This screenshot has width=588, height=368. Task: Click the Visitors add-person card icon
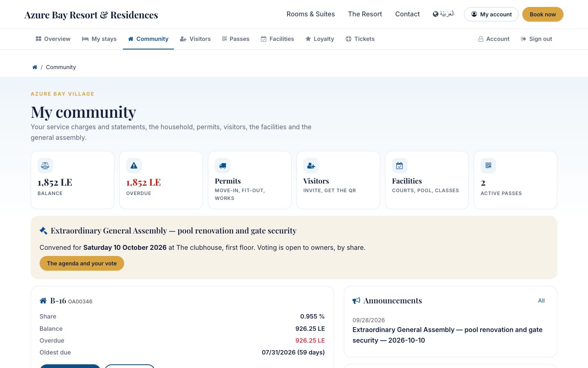pos(311,166)
